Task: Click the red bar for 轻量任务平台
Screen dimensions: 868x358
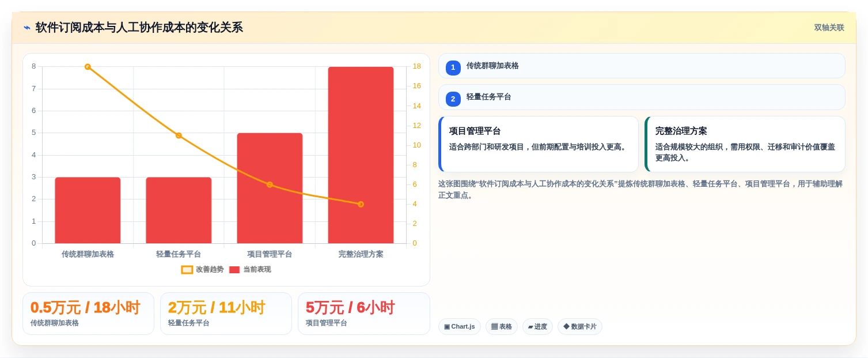Action: tap(179, 210)
